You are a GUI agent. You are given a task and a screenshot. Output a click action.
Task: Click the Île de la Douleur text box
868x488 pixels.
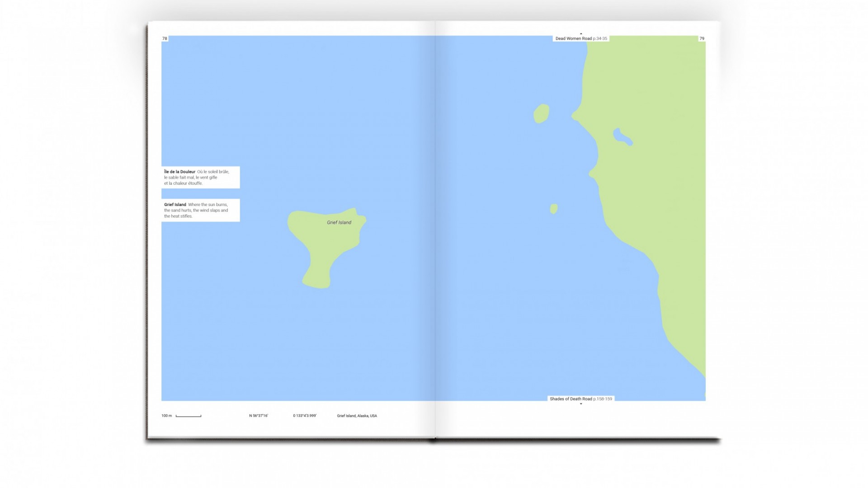point(200,177)
